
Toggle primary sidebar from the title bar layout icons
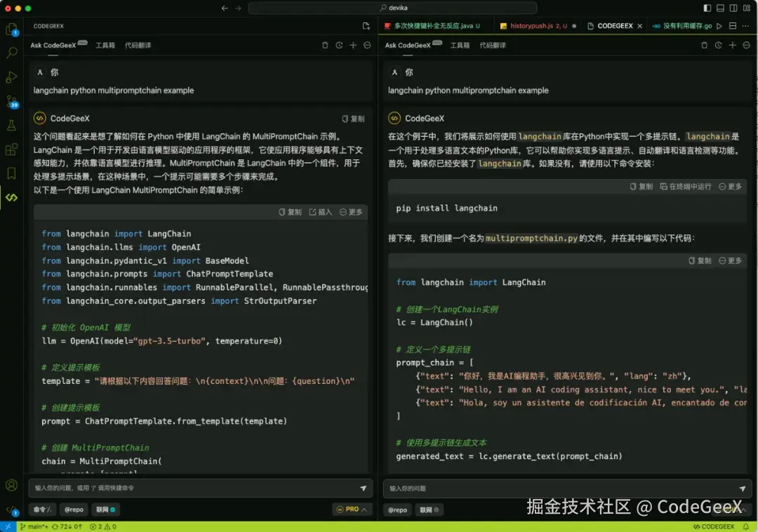pyautogui.click(x=707, y=8)
